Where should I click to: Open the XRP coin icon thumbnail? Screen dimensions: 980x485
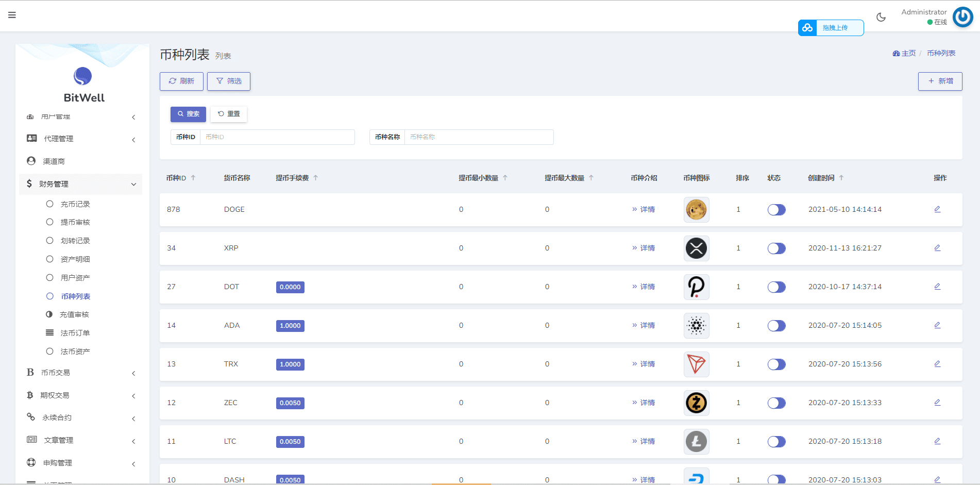point(696,248)
